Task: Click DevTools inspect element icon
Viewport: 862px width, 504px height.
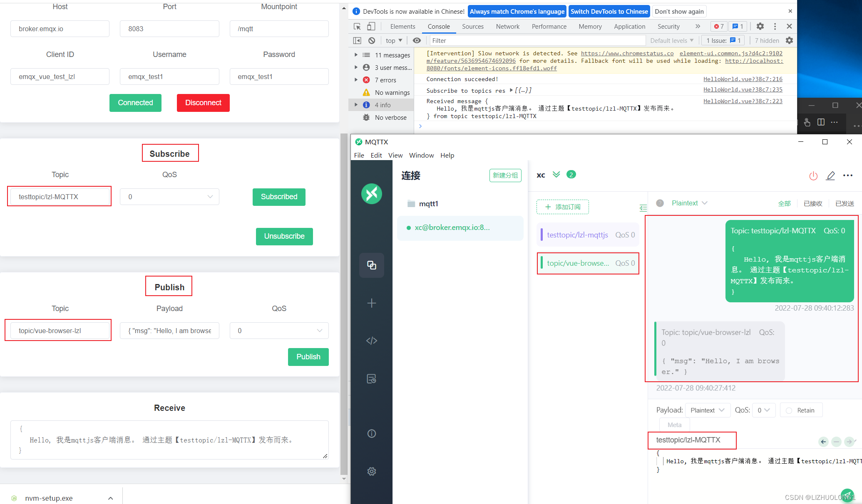Action: 357,26
